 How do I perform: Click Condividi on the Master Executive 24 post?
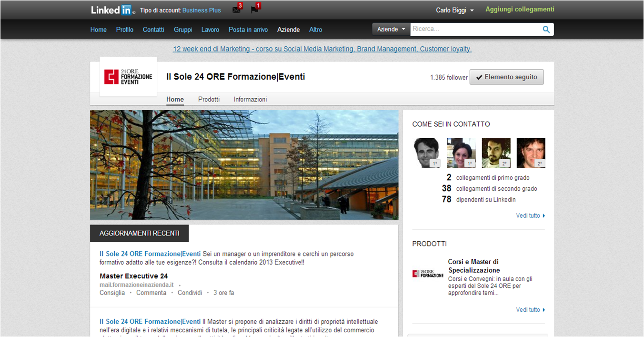190,293
